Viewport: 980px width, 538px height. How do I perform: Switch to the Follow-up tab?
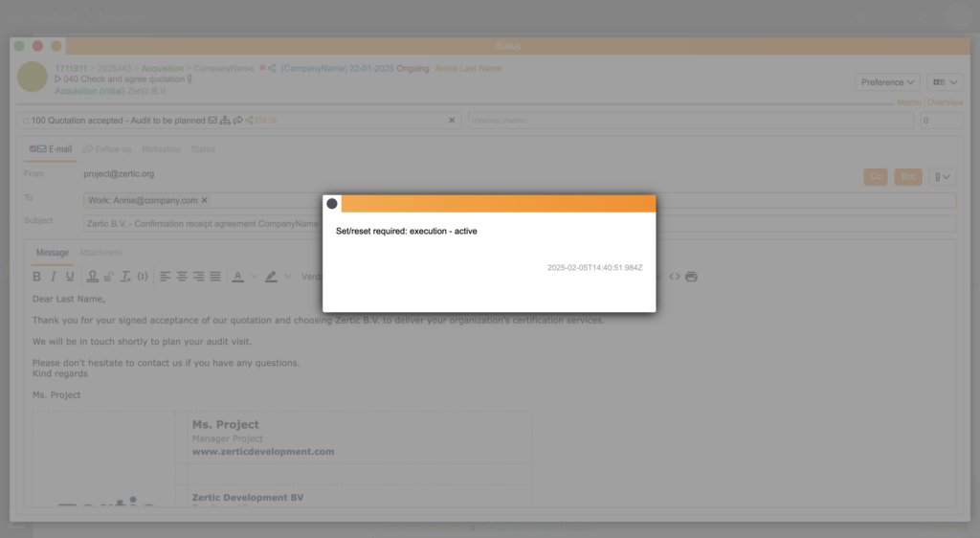click(x=108, y=149)
